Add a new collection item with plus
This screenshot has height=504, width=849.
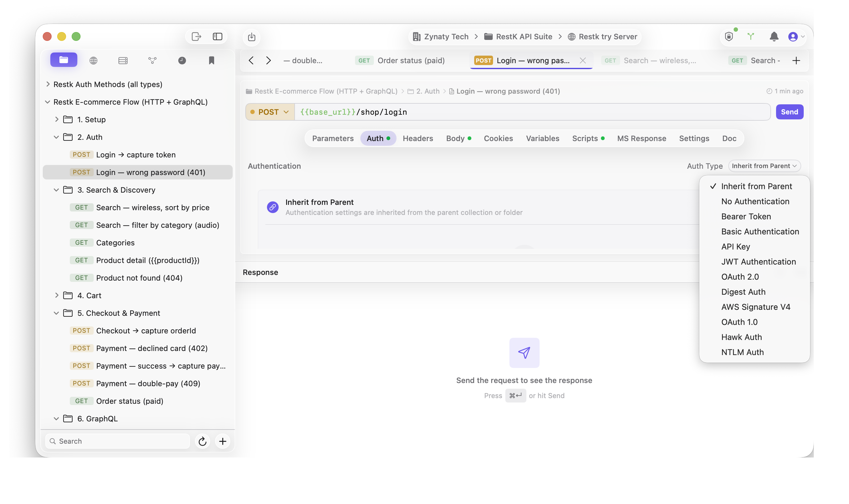coord(223,441)
